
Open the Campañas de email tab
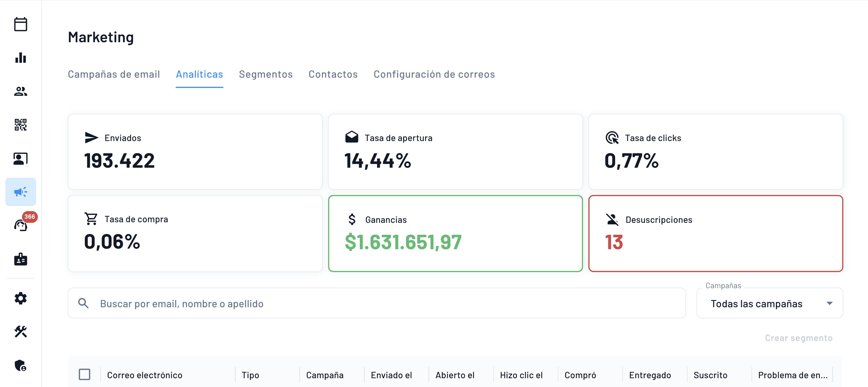pos(114,74)
